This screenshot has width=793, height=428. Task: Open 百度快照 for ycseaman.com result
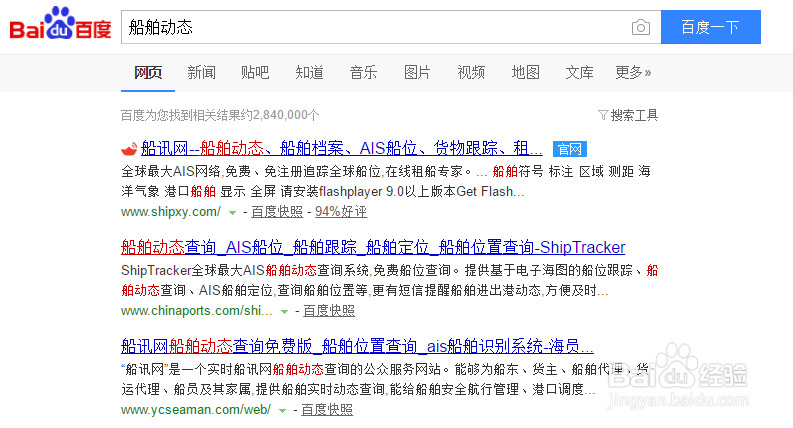tap(327, 410)
